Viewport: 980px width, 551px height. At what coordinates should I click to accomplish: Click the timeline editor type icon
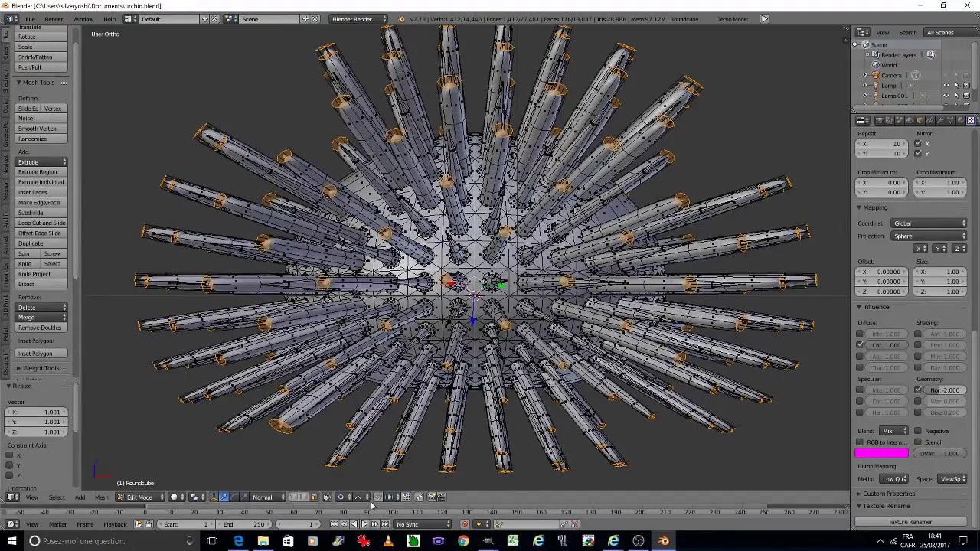point(13,524)
